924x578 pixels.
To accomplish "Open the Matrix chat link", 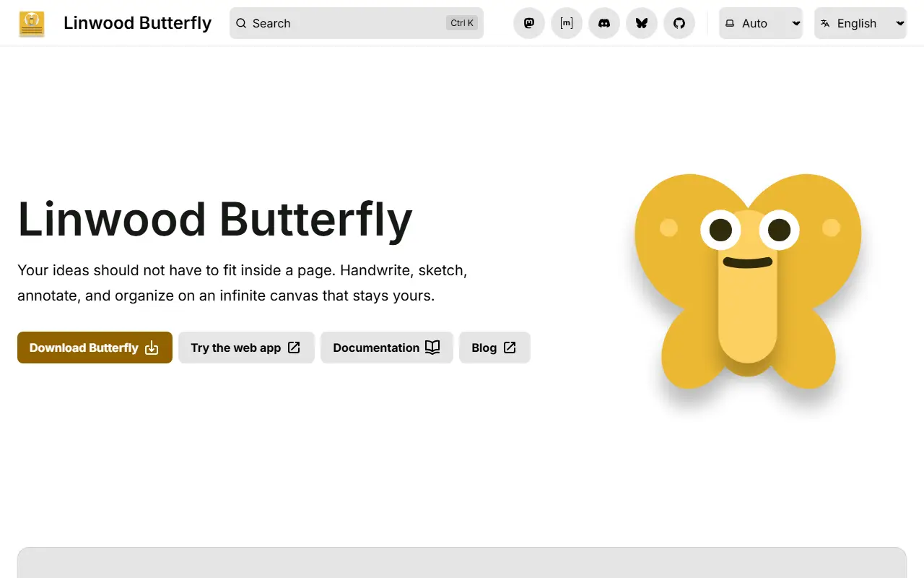I will (x=567, y=23).
